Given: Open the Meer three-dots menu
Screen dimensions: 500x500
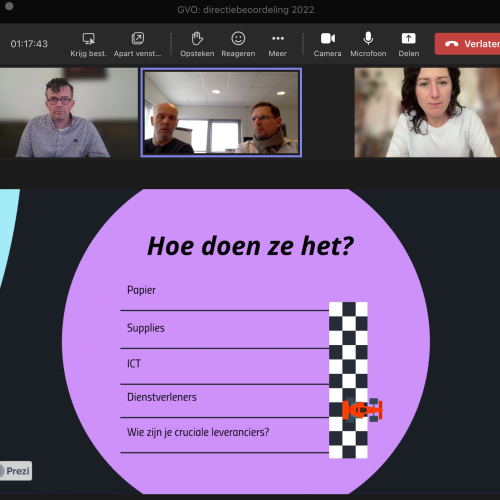Looking at the screenshot, I should [x=278, y=39].
